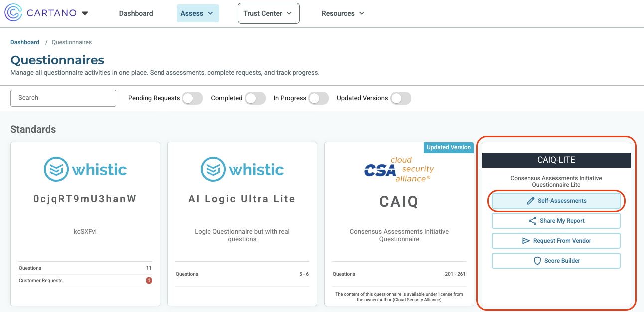644x312 pixels.
Task: Enable the Completed filter switch
Action: tap(255, 98)
